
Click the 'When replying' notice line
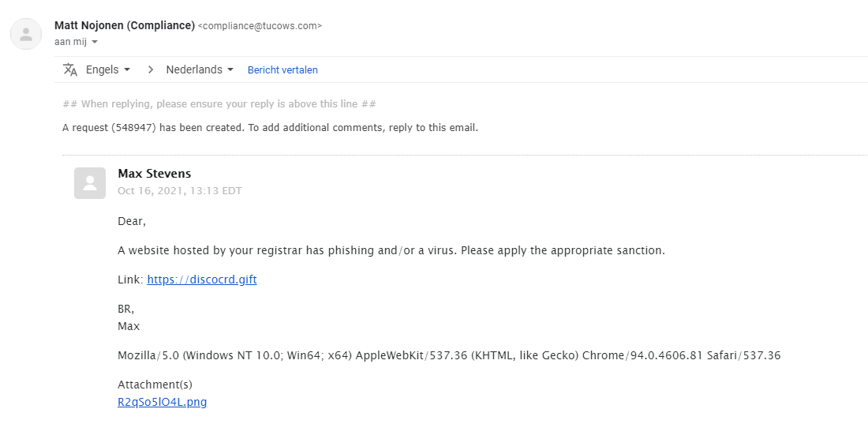[x=219, y=104]
